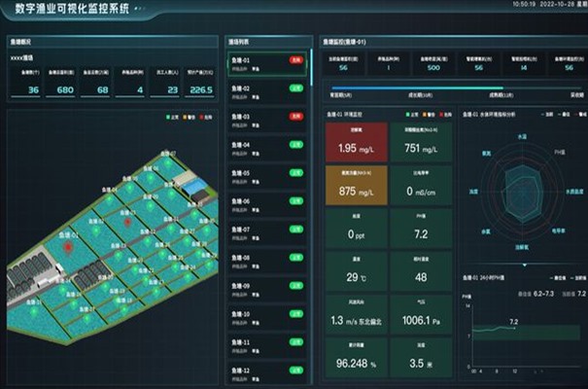This screenshot has height=389, width=588.
Task: Click green status badge on 鱼塘-07 list row
Action: click(x=296, y=230)
